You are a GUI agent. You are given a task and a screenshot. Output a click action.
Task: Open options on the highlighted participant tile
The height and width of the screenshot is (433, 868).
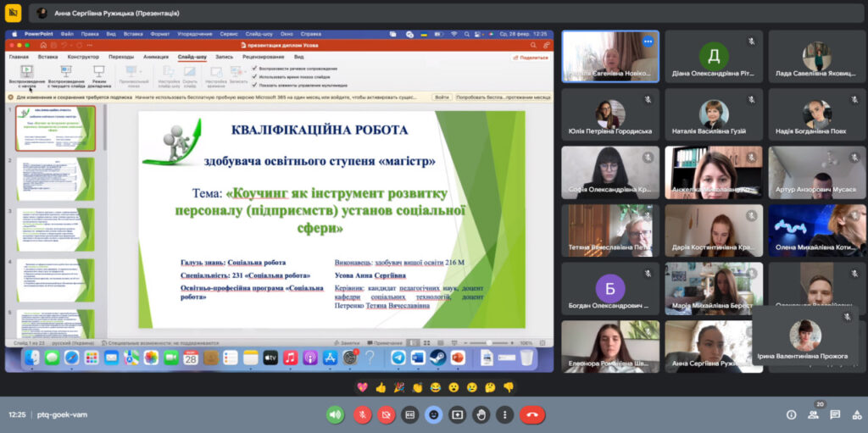pyautogui.click(x=648, y=41)
